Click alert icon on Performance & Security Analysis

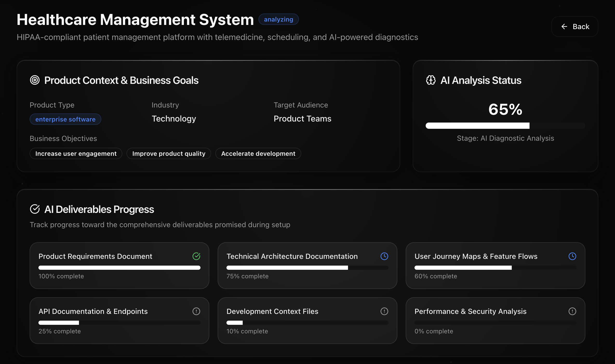[x=572, y=311]
